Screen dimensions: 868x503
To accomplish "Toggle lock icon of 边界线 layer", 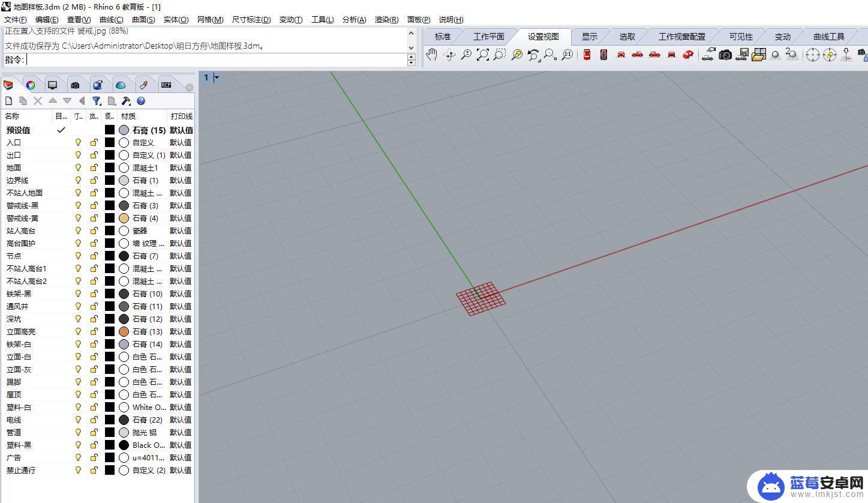I will pyautogui.click(x=94, y=180).
